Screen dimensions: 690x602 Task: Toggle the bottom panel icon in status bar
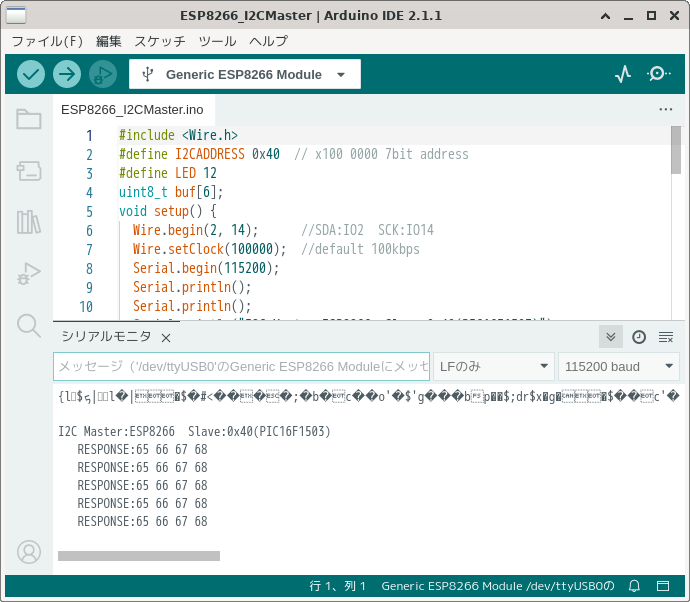tap(663, 586)
